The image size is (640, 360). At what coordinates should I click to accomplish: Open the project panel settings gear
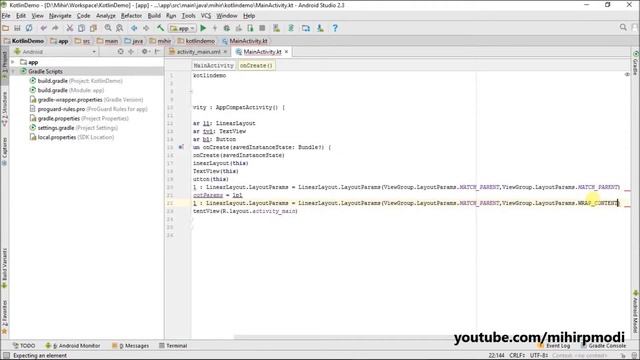pyautogui.click(x=144, y=52)
